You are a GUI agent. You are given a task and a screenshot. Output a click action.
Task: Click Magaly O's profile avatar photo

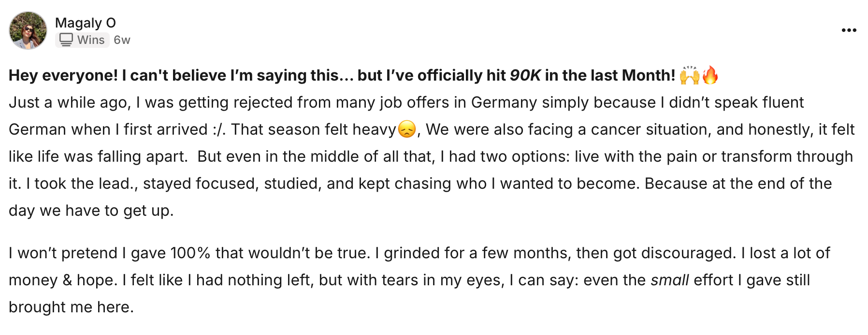(x=28, y=31)
